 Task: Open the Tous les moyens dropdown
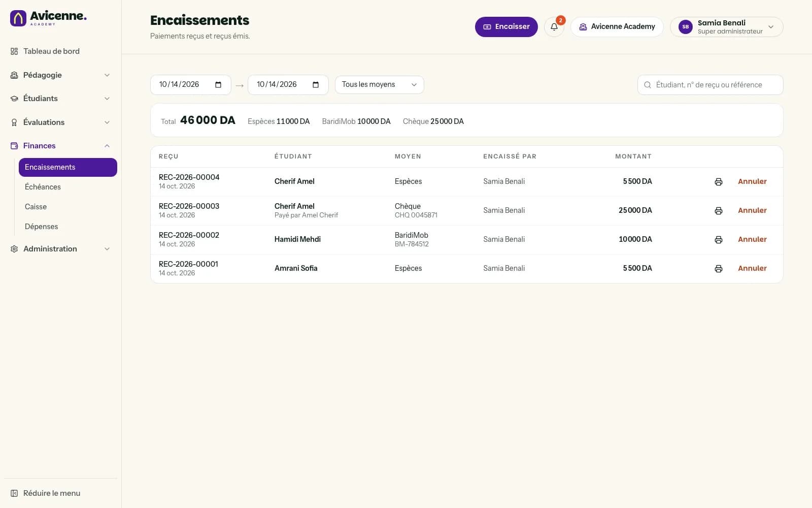[380, 85]
